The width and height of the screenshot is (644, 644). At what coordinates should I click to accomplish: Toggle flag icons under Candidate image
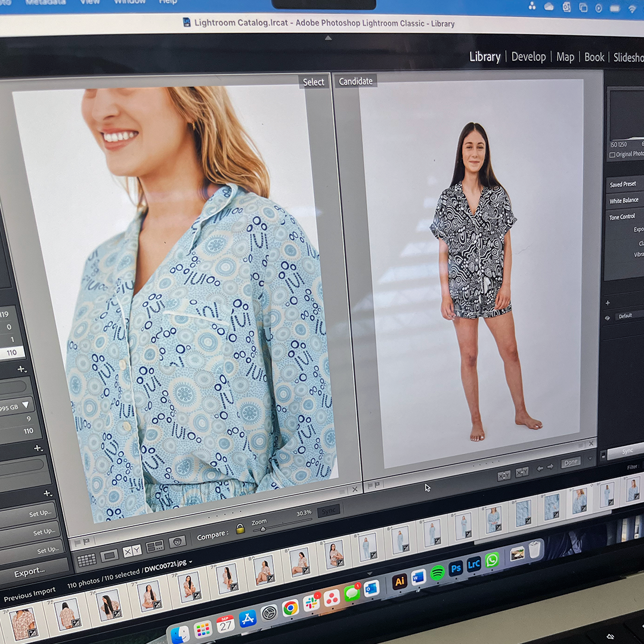coord(374,485)
